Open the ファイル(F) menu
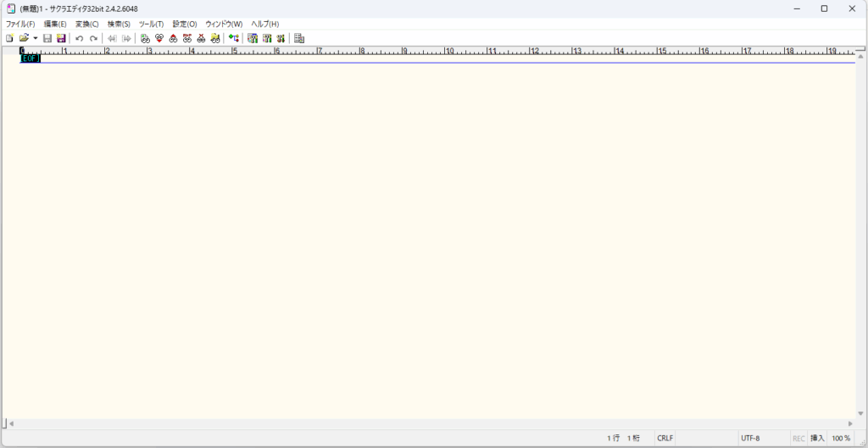The image size is (868, 448). pyautogui.click(x=20, y=24)
